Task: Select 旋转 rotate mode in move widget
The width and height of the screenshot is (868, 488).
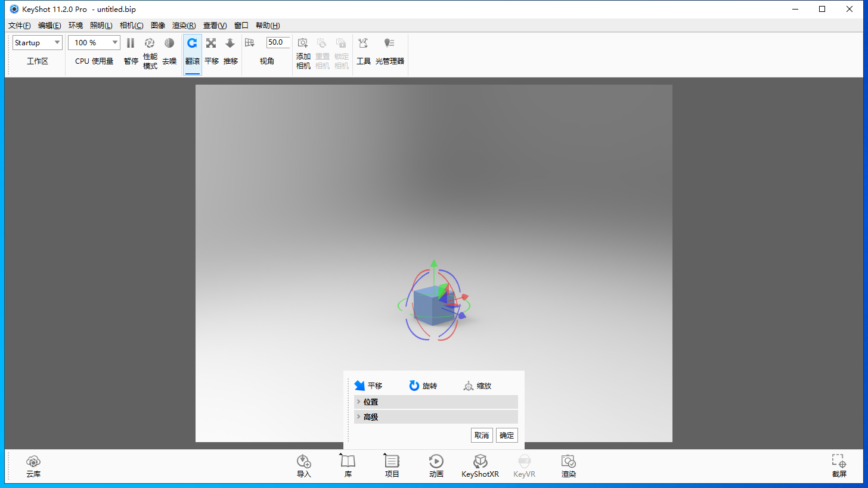Action: click(423, 386)
